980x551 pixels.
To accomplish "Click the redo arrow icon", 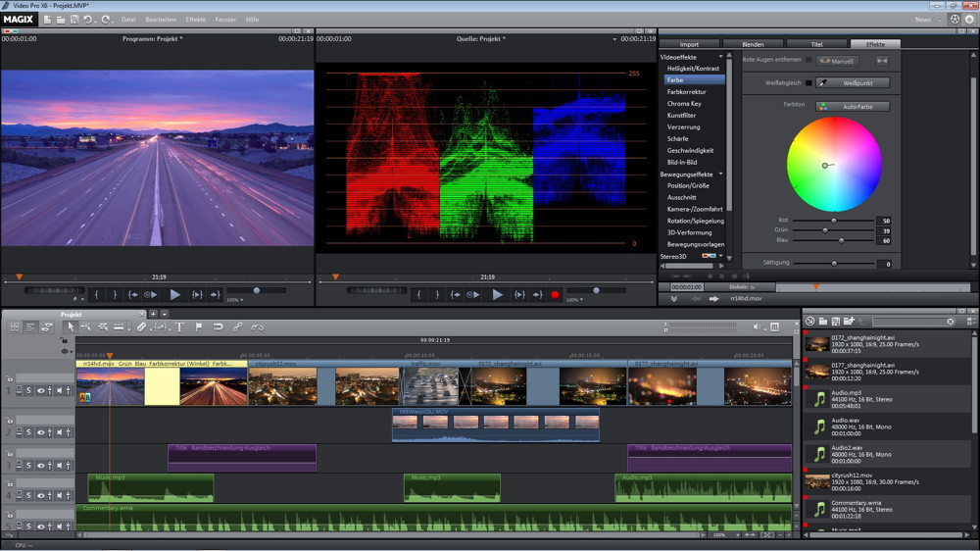I will (x=106, y=20).
